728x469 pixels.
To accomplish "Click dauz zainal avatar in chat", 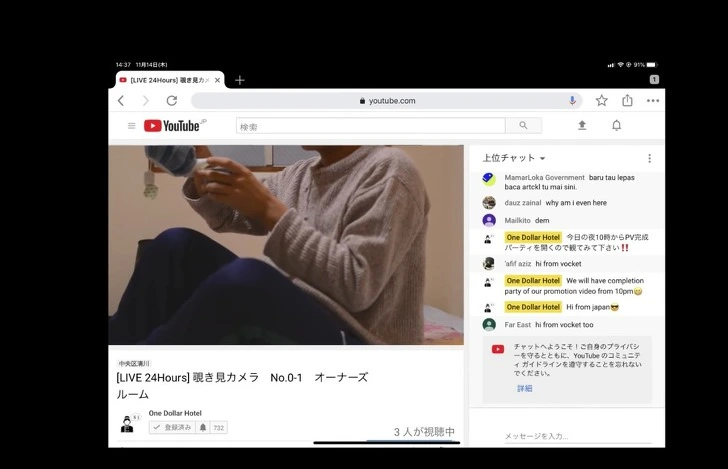I will pos(489,202).
